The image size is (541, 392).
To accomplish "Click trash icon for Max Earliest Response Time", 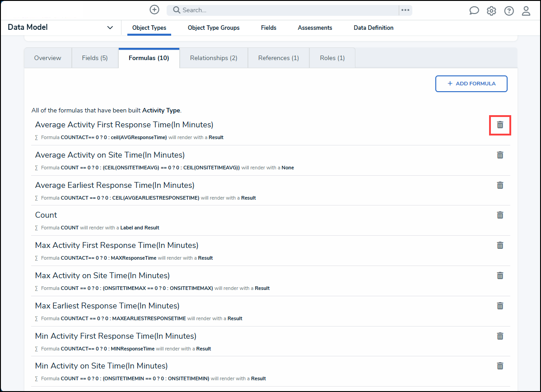I will 500,306.
